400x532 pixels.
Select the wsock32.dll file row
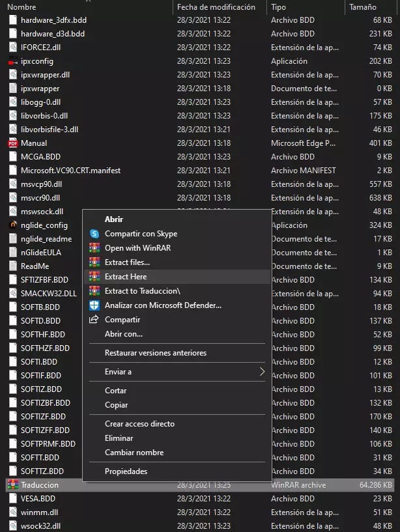coord(40,526)
